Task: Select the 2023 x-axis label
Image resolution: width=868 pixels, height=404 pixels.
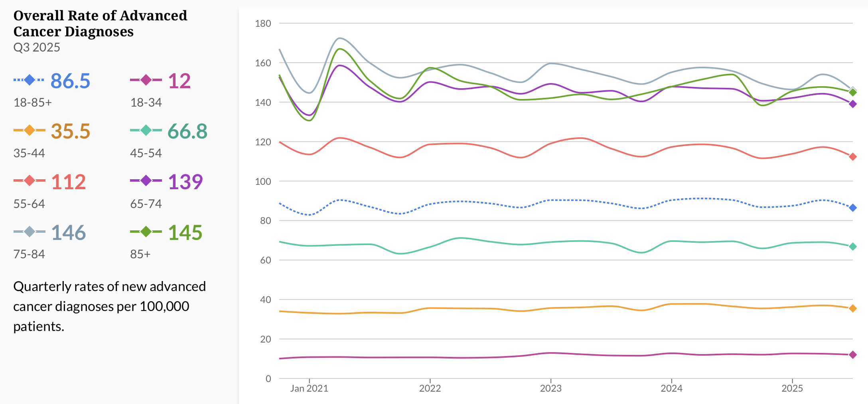Action: pyautogui.click(x=550, y=388)
